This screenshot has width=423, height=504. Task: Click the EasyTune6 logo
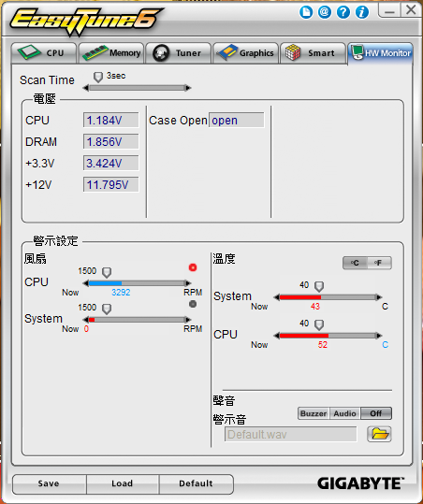[86, 21]
